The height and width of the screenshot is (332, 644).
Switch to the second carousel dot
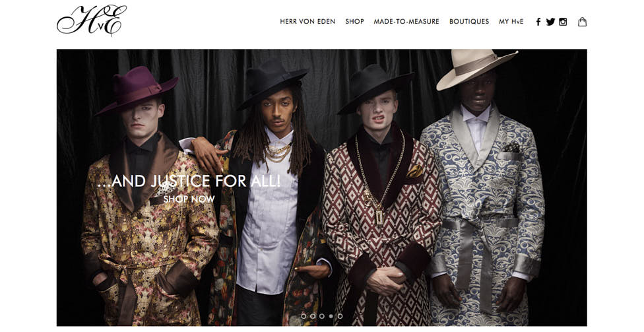[x=313, y=316]
